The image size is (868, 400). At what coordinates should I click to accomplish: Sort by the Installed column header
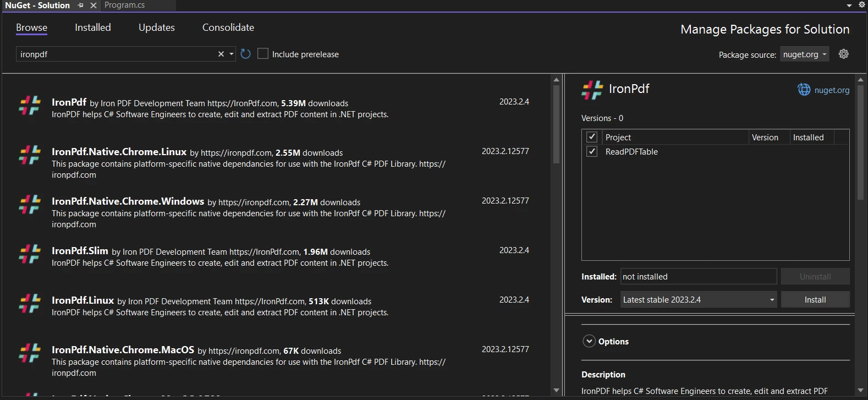(x=812, y=137)
